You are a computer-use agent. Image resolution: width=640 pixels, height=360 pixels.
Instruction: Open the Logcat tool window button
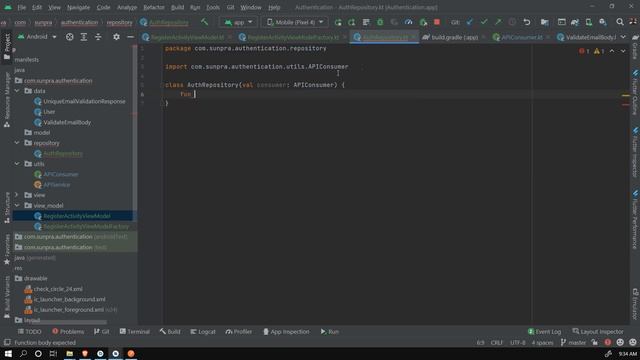[x=203, y=331]
